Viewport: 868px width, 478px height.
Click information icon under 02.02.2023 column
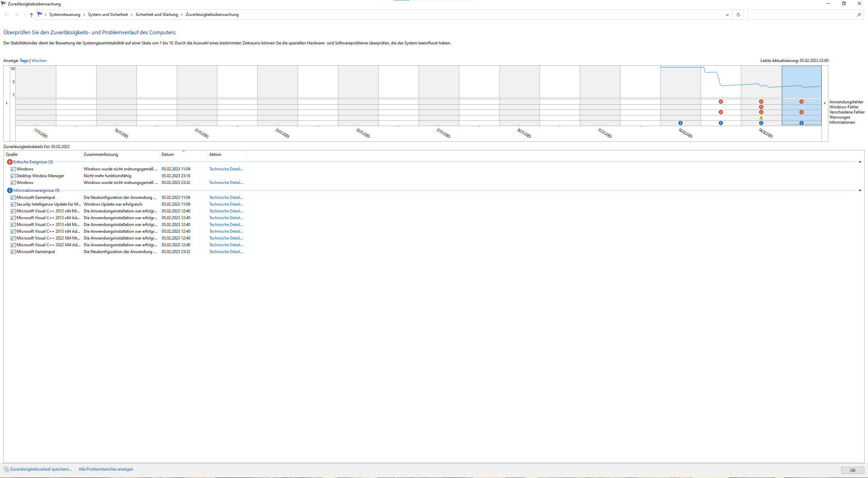pyautogui.click(x=680, y=123)
